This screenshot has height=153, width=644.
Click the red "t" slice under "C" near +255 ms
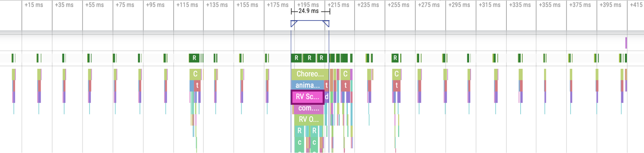pos(397,85)
